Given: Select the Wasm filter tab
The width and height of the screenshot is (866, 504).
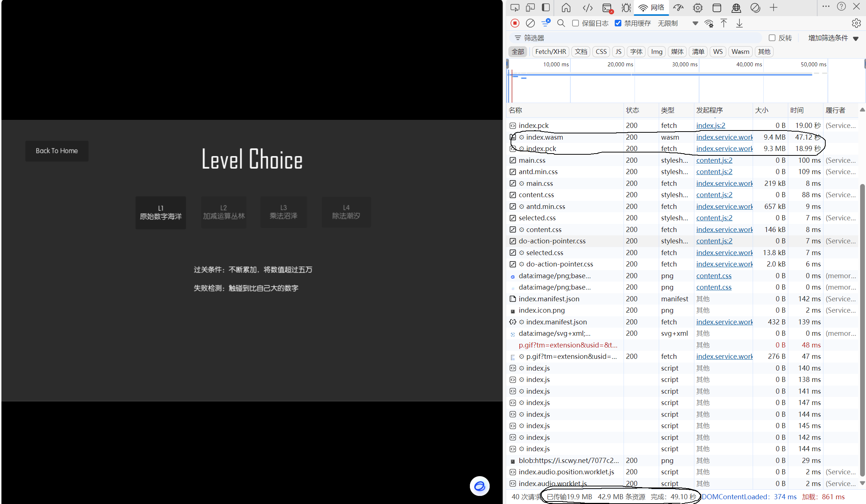Looking at the screenshot, I should coord(740,52).
